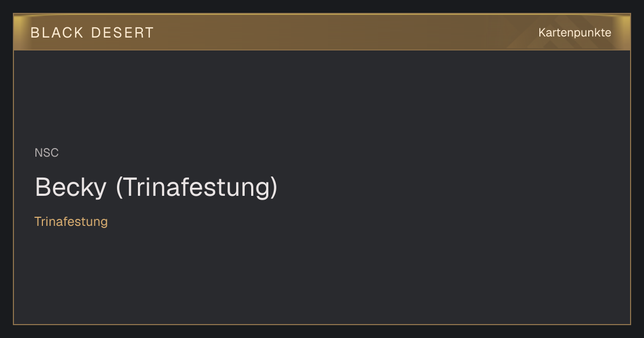644x338 pixels.
Task: Click the Becky (Trinafestung) title
Action: pos(156,188)
